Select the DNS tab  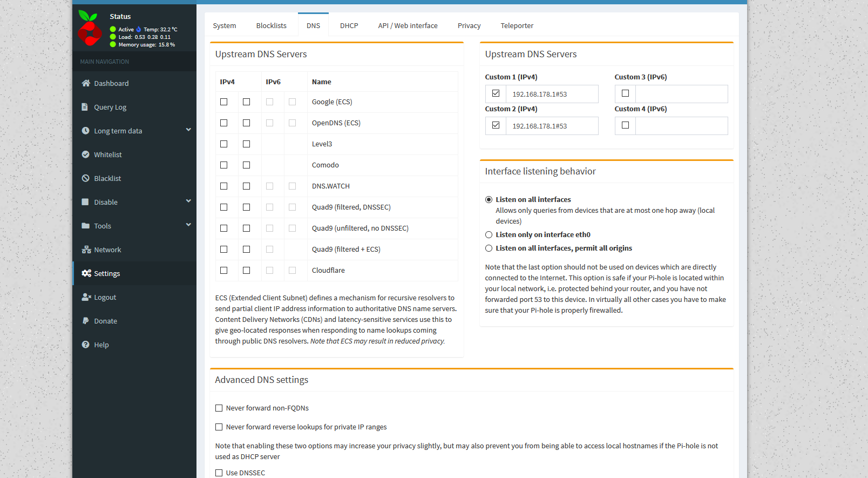click(x=314, y=25)
